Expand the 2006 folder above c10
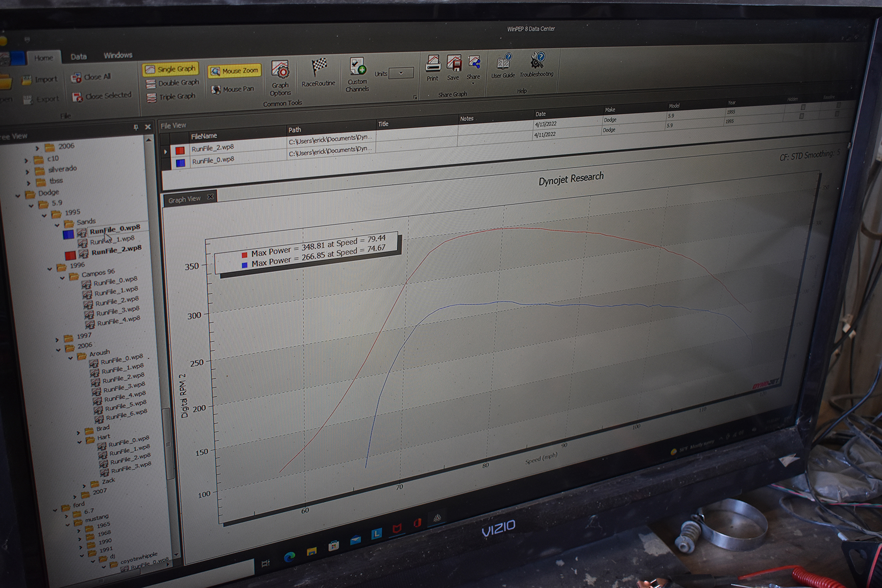This screenshot has height=588, width=882. click(37, 148)
